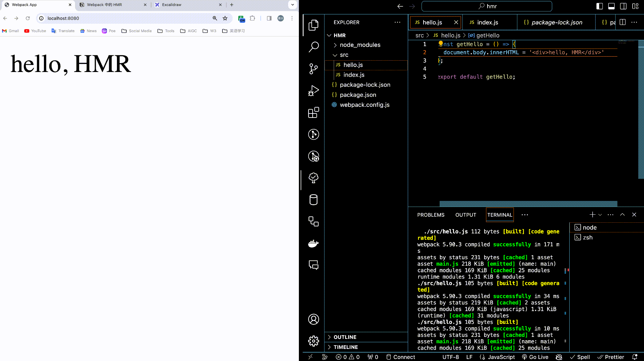Click Spell checker status item
This screenshot has width=644, height=361.
580,357
